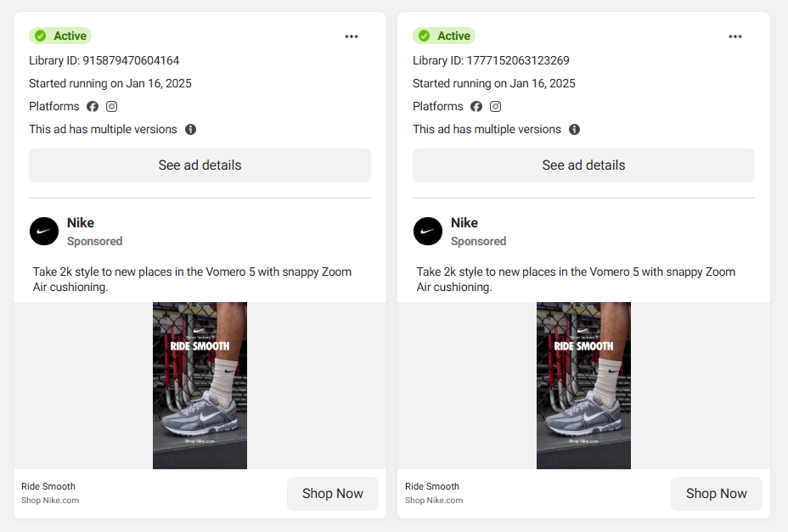Click the green Active status badge, left ad
Viewport: 788px width, 532px height.
59,36
